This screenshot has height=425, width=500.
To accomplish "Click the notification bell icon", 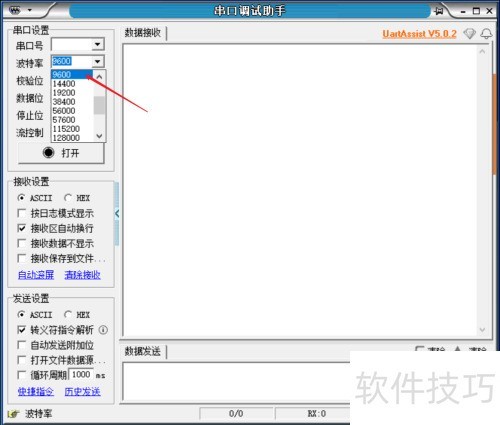I will coord(486,34).
